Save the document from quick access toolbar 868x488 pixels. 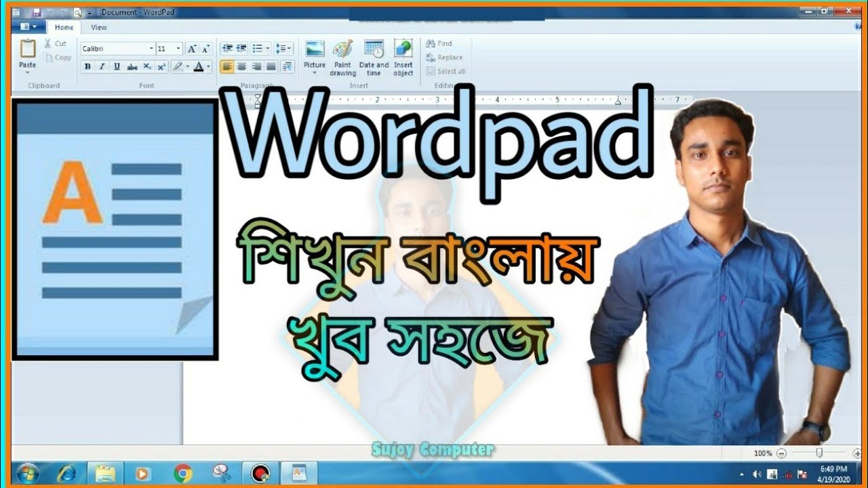[36, 12]
